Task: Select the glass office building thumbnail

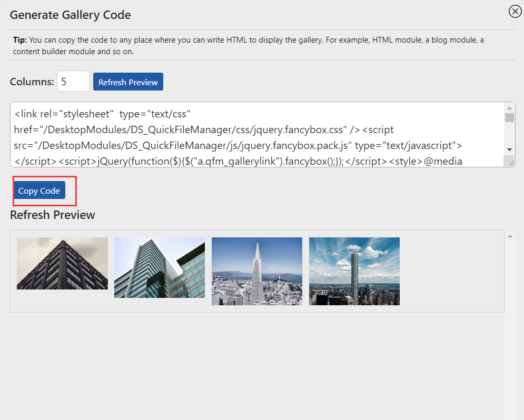Action: [160, 267]
